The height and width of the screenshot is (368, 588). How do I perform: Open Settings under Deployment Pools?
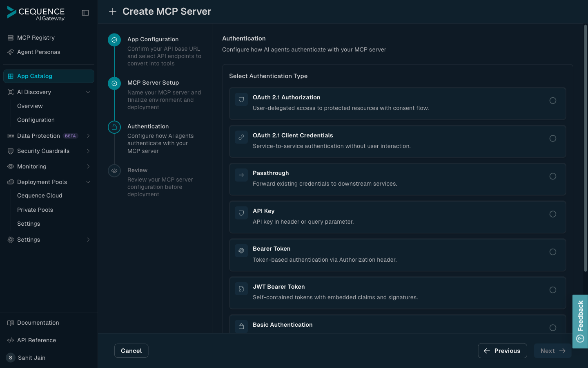pyautogui.click(x=29, y=224)
